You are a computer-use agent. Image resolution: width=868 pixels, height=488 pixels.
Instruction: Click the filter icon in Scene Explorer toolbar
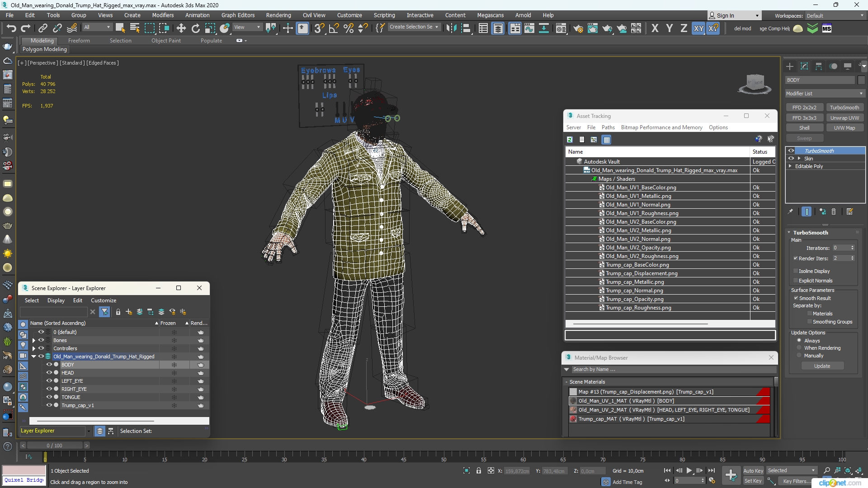pyautogui.click(x=104, y=312)
